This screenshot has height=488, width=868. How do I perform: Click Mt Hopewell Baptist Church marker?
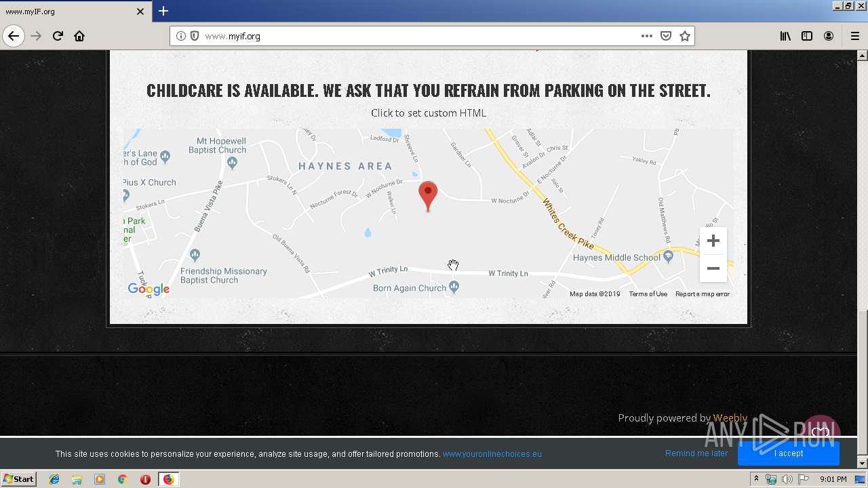click(233, 163)
